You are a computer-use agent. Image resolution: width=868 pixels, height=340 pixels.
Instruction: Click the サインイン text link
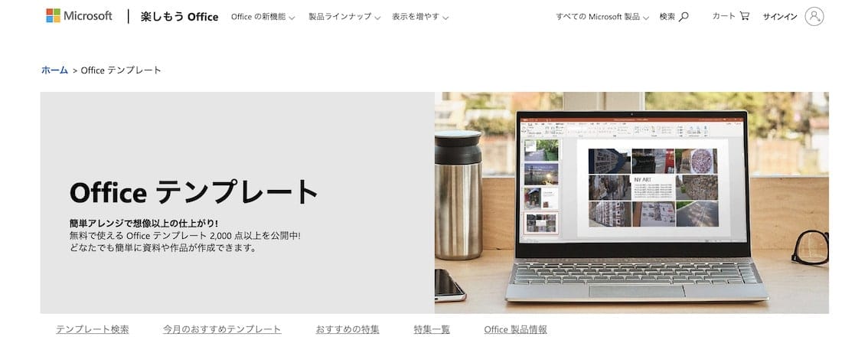click(780, 17)
